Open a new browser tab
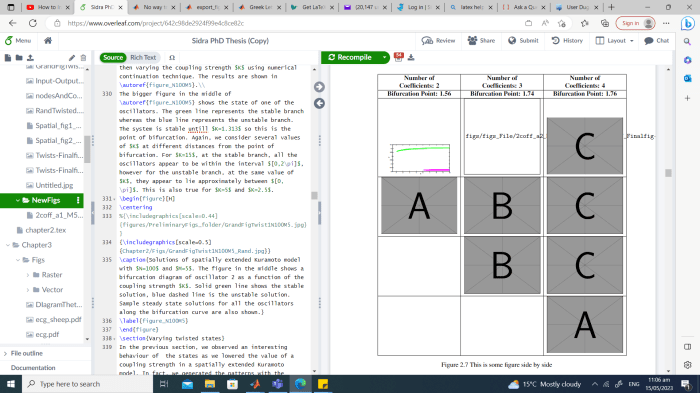 point(611,7)
